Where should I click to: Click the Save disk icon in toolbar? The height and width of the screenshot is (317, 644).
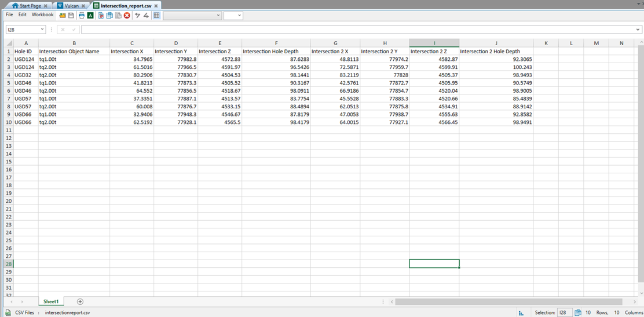click(71, 16)
